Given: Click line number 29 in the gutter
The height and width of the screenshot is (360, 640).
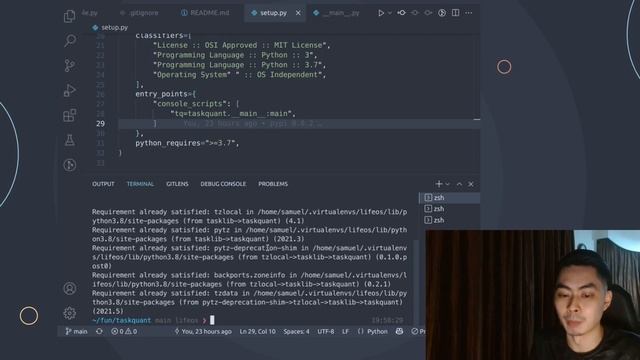Looking at the screenshot, I should pos(100,124).
